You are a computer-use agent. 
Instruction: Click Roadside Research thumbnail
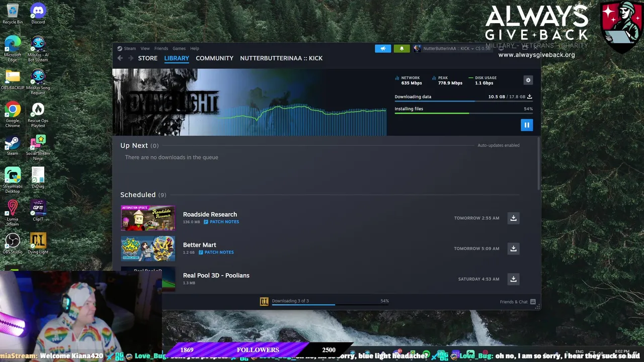(x=148, y=218)
